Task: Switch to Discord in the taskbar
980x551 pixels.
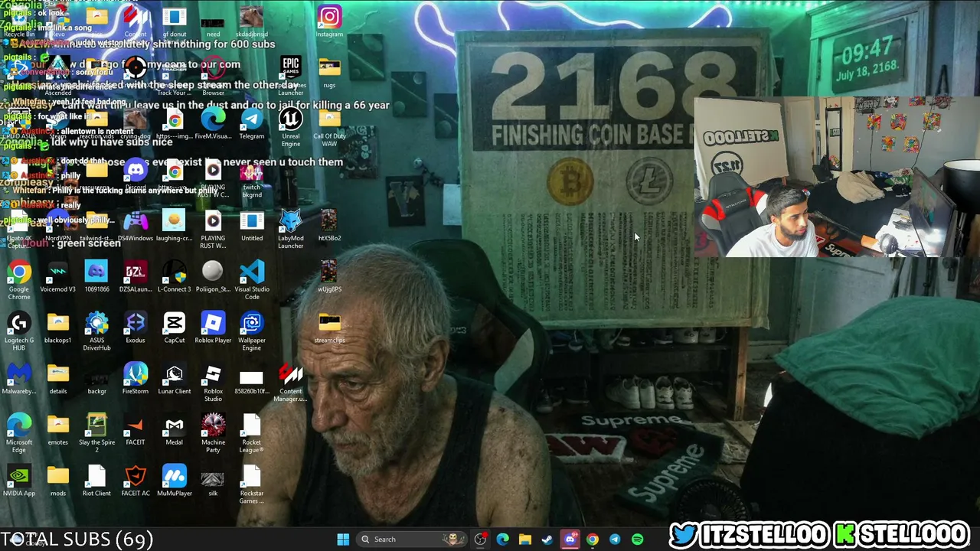Action: (570, 540)
